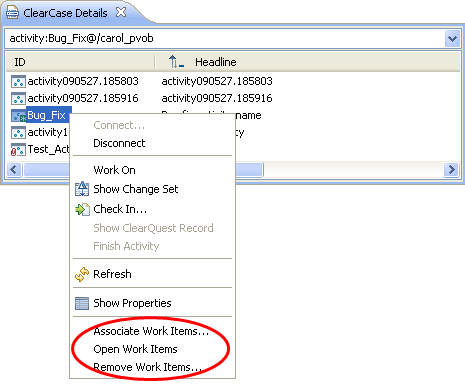Click the Show Properties table icon
This screenshot has width=465, height=386.
(x=82, y=303)
